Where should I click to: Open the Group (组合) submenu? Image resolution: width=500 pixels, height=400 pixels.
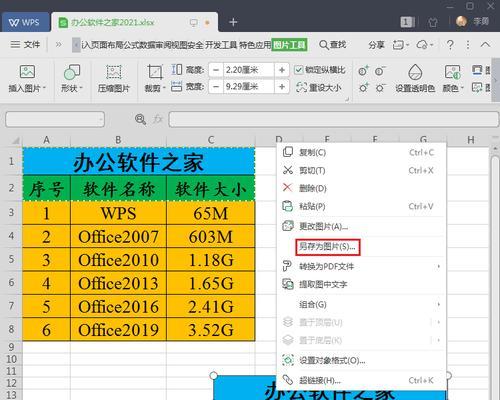pos(362,304)
